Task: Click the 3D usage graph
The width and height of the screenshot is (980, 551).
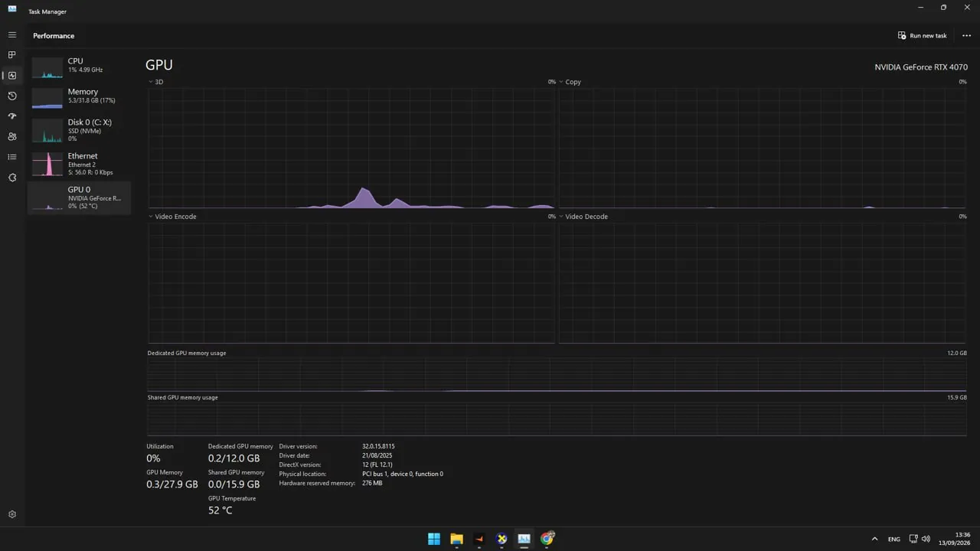Action: (351, 148)
